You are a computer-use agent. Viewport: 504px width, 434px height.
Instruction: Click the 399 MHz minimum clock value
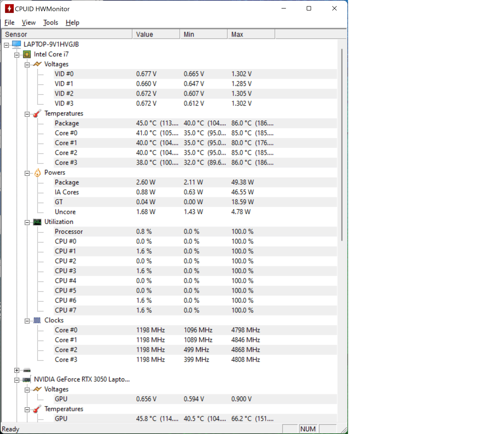pyautogui.click(x=196, y=360)
